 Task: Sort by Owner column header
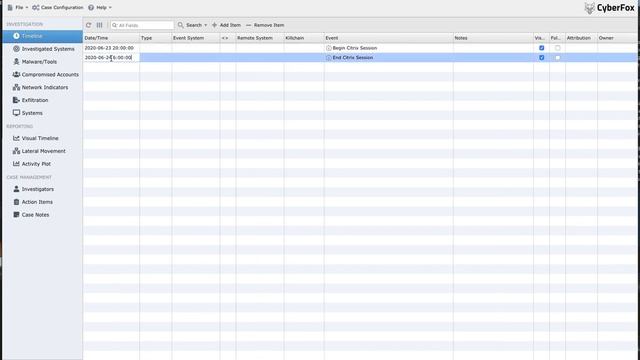point(618,38)
